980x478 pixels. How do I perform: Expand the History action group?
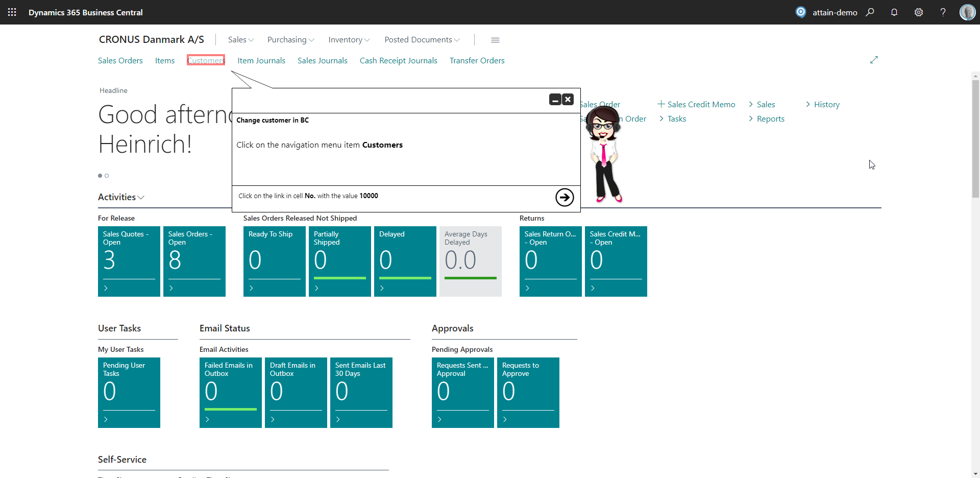tap(822, 104)
